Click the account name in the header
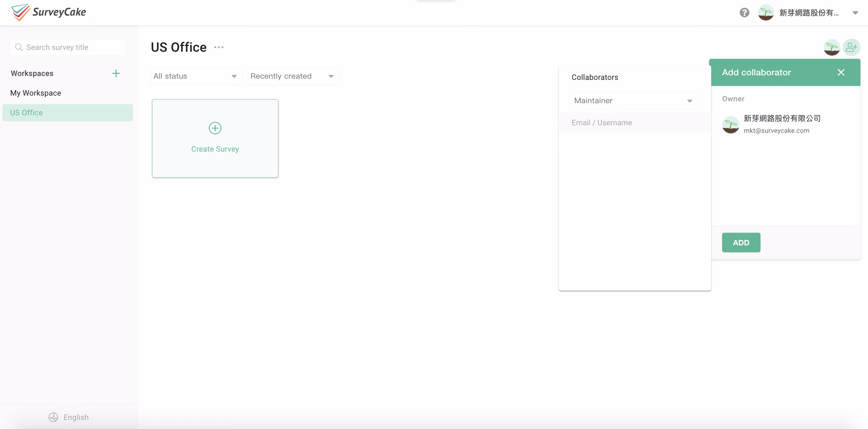This screenshot has width=868, height=429. pyautogui.click(x=809, y=13)
